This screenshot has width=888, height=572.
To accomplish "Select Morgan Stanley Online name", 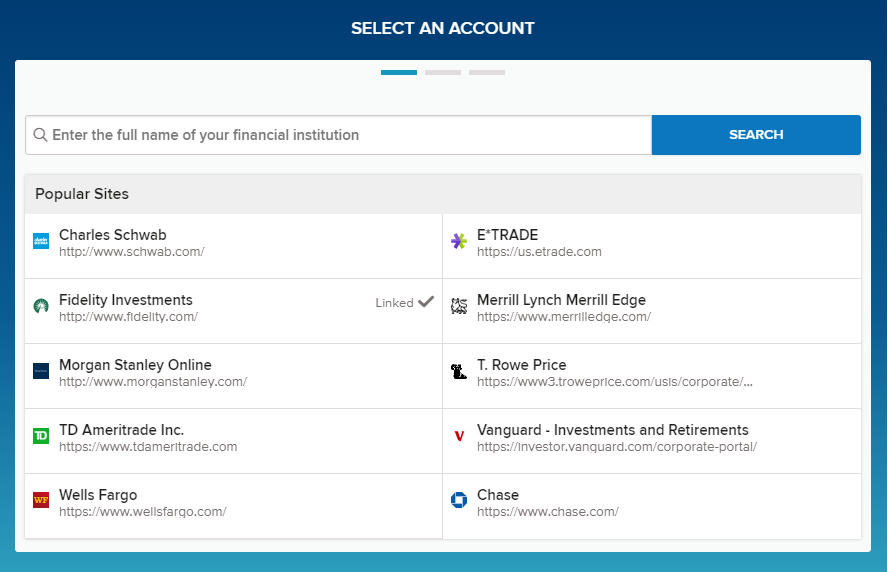I will click(135, 365).
